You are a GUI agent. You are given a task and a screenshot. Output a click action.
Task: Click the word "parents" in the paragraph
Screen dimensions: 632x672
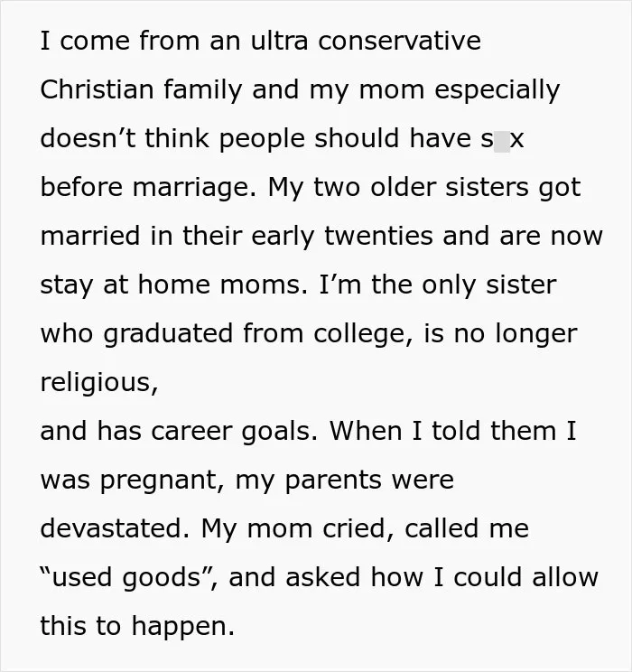click(333, 480)
